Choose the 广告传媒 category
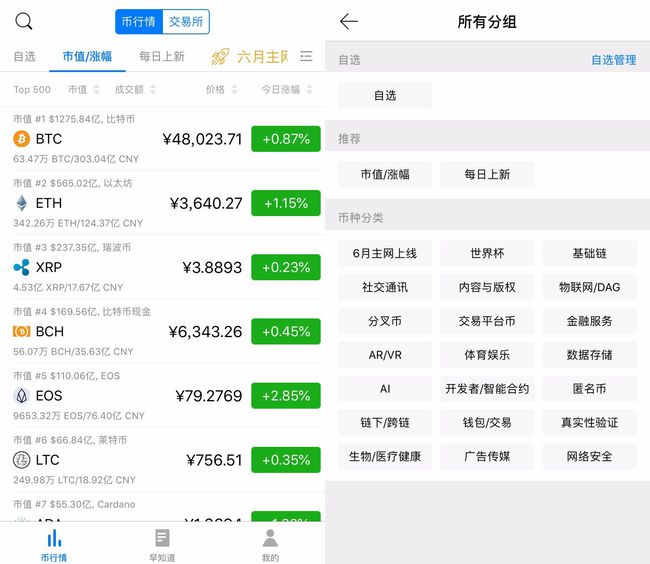The image size is (650, 564). pos(487,456)
